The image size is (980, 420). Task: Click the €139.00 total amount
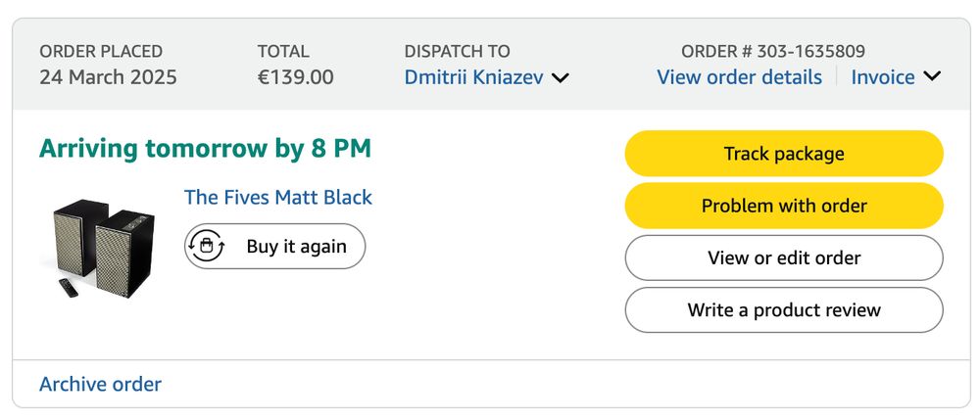tap(295, 77)
